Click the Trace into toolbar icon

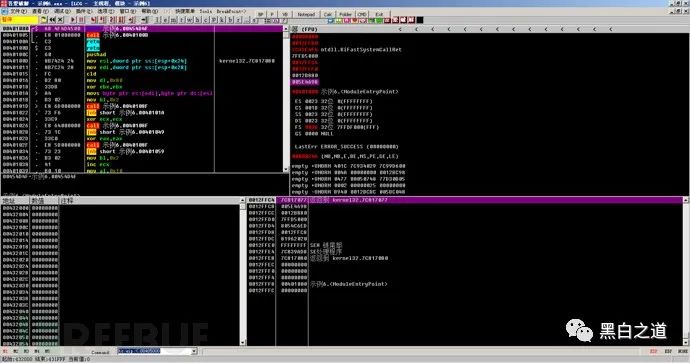pyautogui.click(x=113, y=20)
